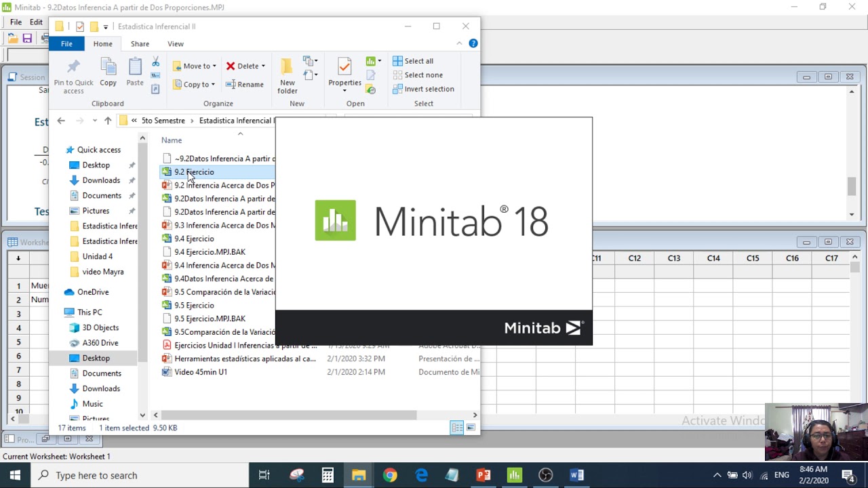The height and width of the screenshot is (488, 868).
Task: Go back in File Explorer
Action: coord(61,121)
